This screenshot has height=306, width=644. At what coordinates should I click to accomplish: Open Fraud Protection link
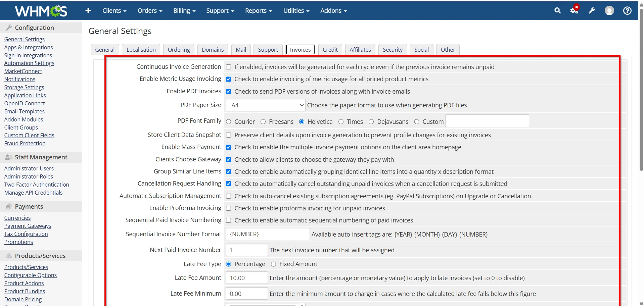tap(25, 143)
